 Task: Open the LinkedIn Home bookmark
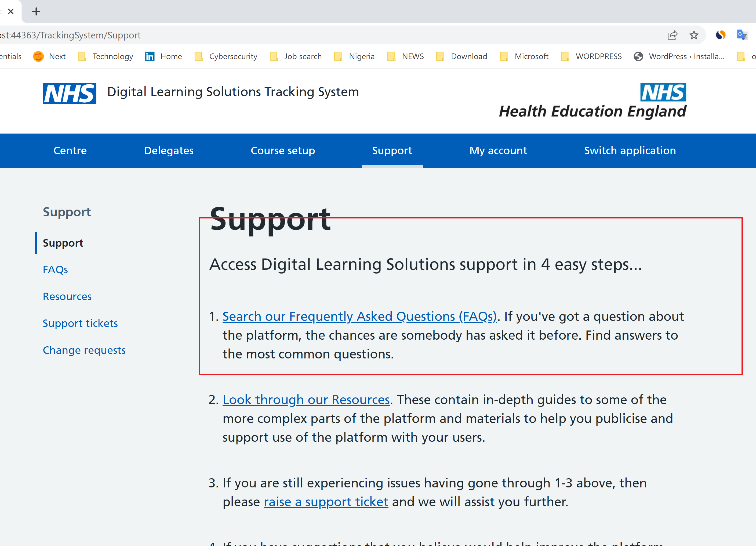pos(163,56)
